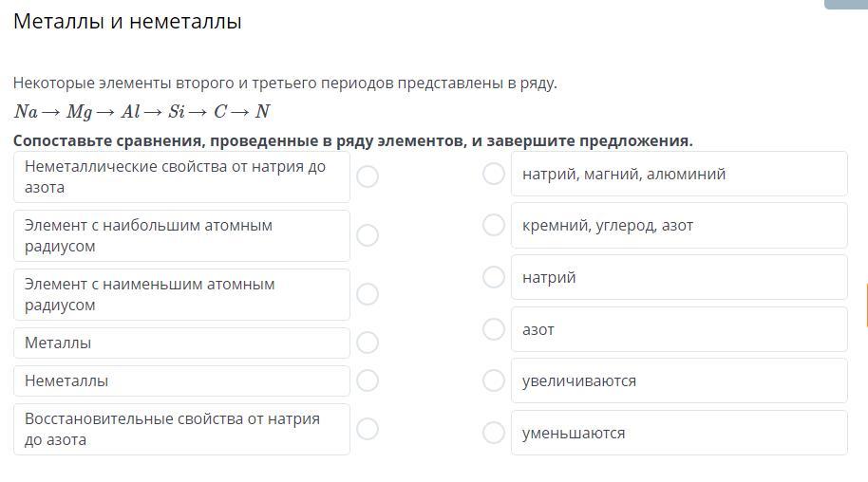The width and height of the screenshot is (868, 482).
Task: Click the circle left of 'натрий' answer
Action: 494,277
